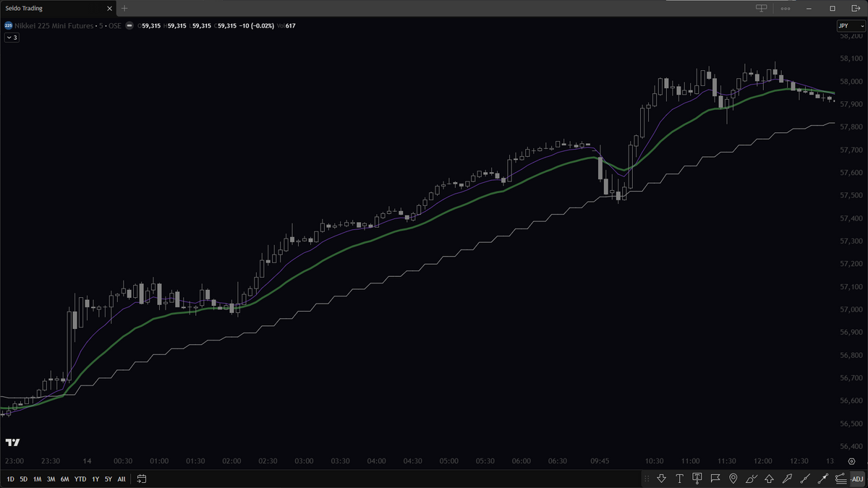Set range to 6M
The image size is (868, 488).
coord(64,479)
